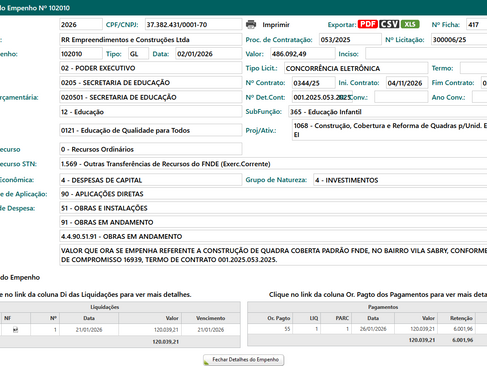The width and height of the screenshot is (487, 366).
Task: Click the Or. Pagto column header
Action: tap(279, 318)
